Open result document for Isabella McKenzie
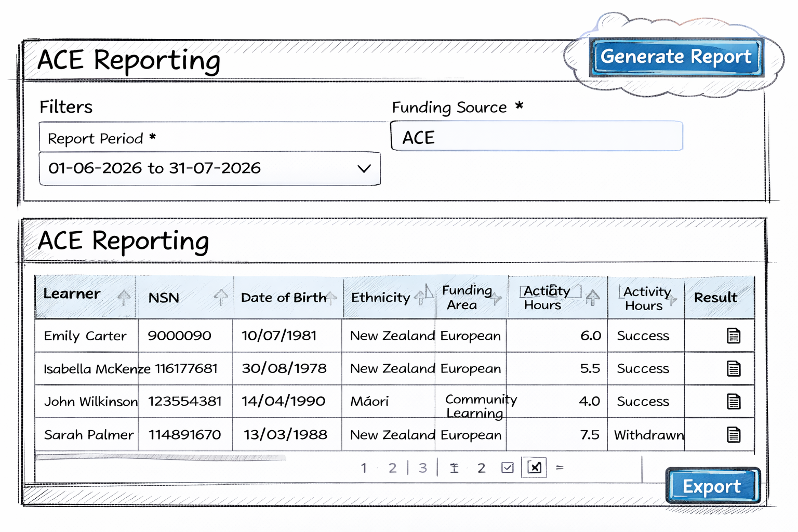Viewport: 798px width, 532px height. (x=734, y=369)
